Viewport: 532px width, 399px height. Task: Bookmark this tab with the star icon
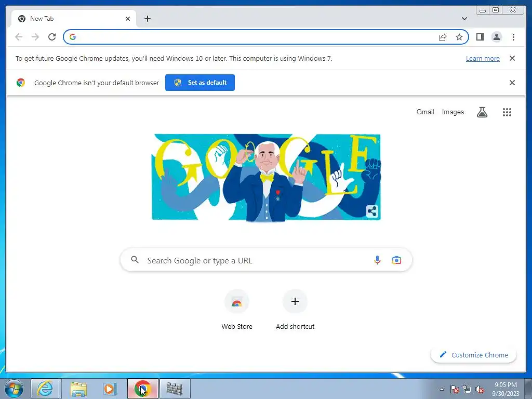click(x=459, y=37)
